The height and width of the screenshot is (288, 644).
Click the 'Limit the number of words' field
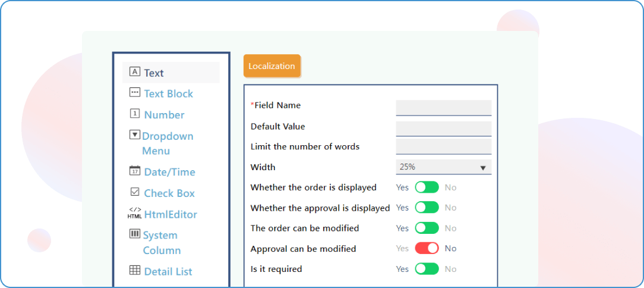pos(443,147)
